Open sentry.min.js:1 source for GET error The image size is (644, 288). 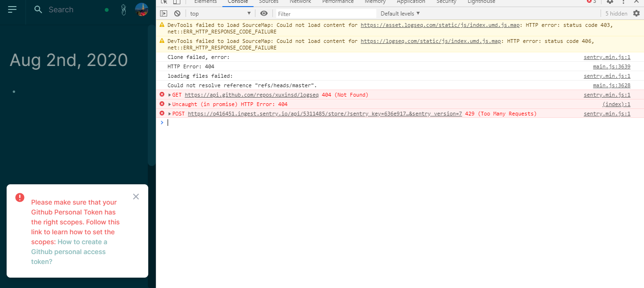[x=607, y=95]
